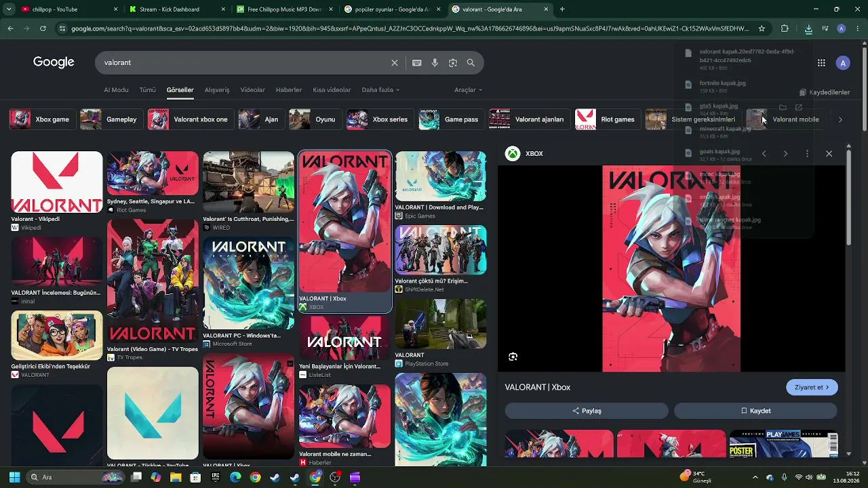Open a new browser tab
Viewport: 868px width, 488px height.
pyautogui.click(x=562, y=9)
